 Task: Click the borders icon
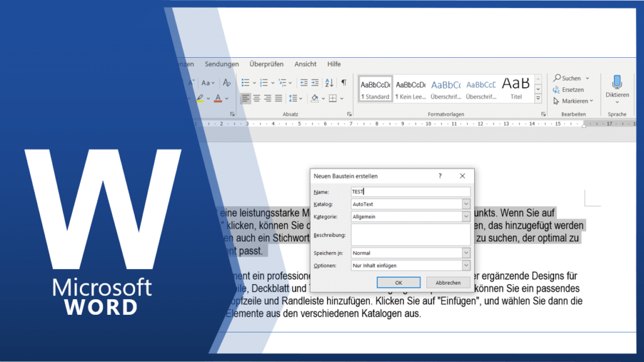(x=333, y=99)
